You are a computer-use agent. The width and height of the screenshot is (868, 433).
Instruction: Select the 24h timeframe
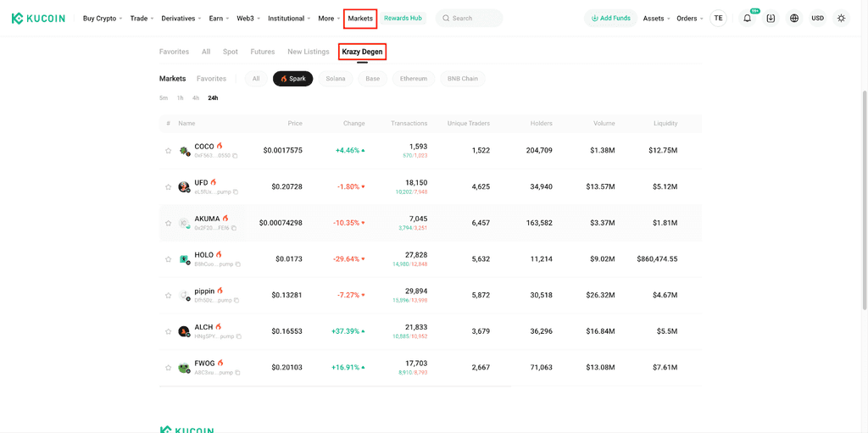(x=213, y=98)
